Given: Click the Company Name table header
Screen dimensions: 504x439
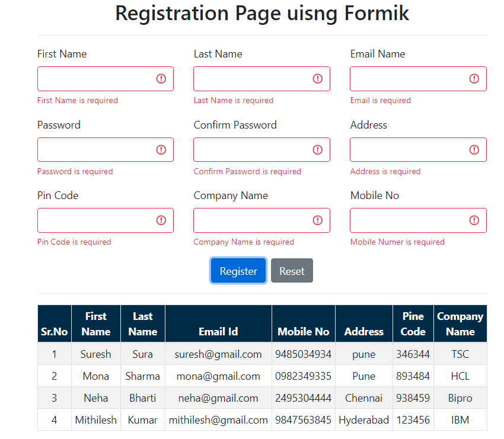Looking at the screenshot, I should point(460,323).
